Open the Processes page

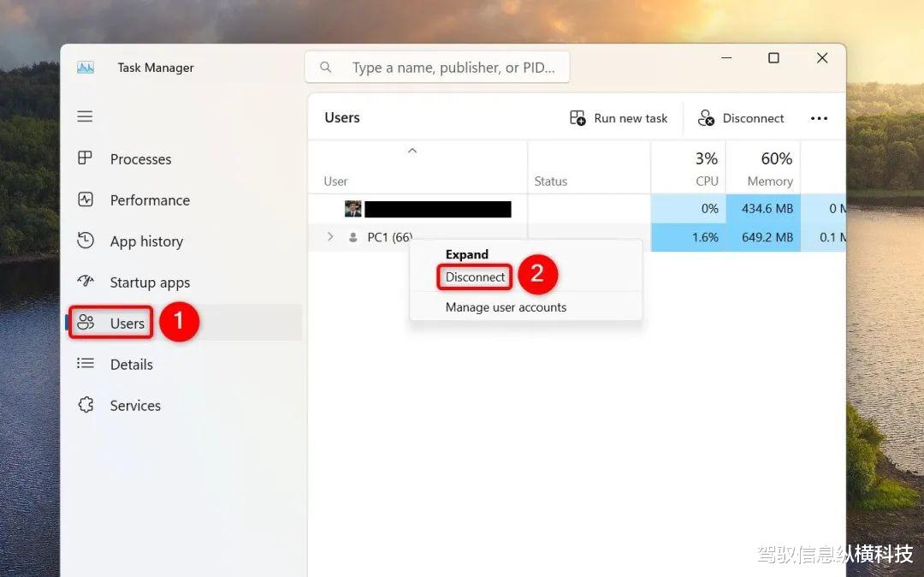coord(140,159)
